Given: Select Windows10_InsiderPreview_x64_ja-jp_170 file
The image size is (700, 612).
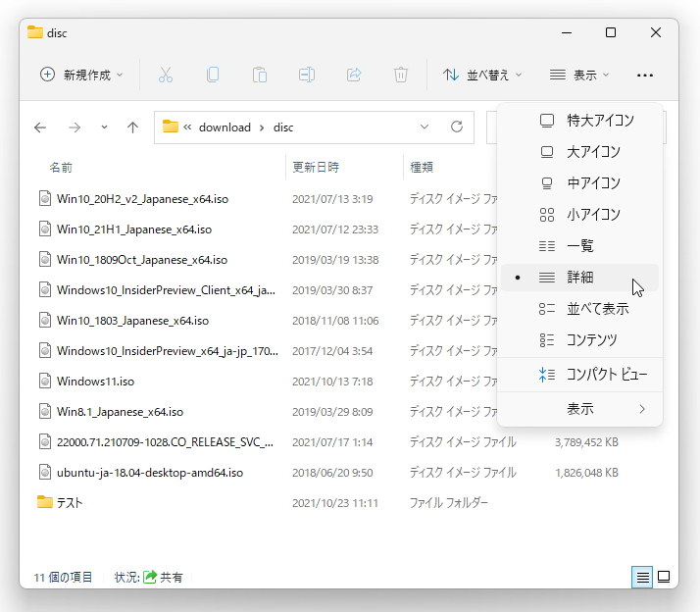Looking at the screenshot, I should [168, 351].
